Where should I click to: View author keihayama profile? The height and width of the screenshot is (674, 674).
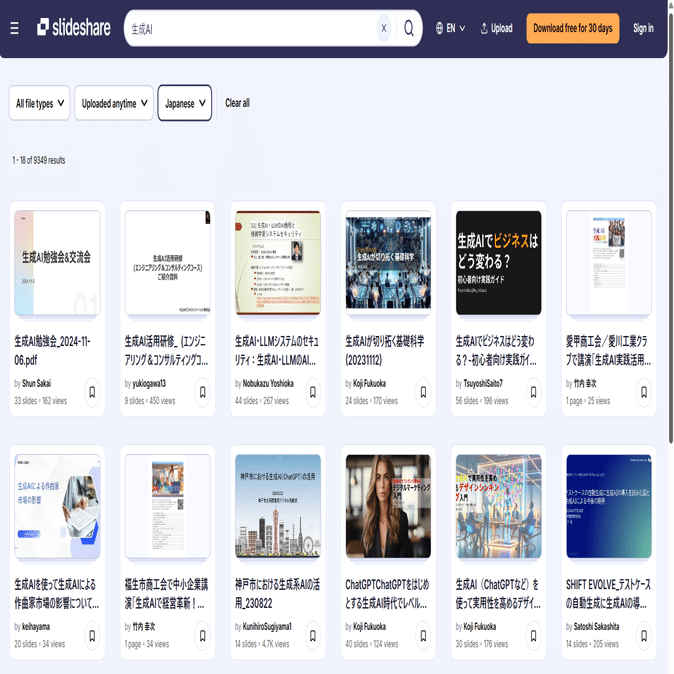click(36, 626)
